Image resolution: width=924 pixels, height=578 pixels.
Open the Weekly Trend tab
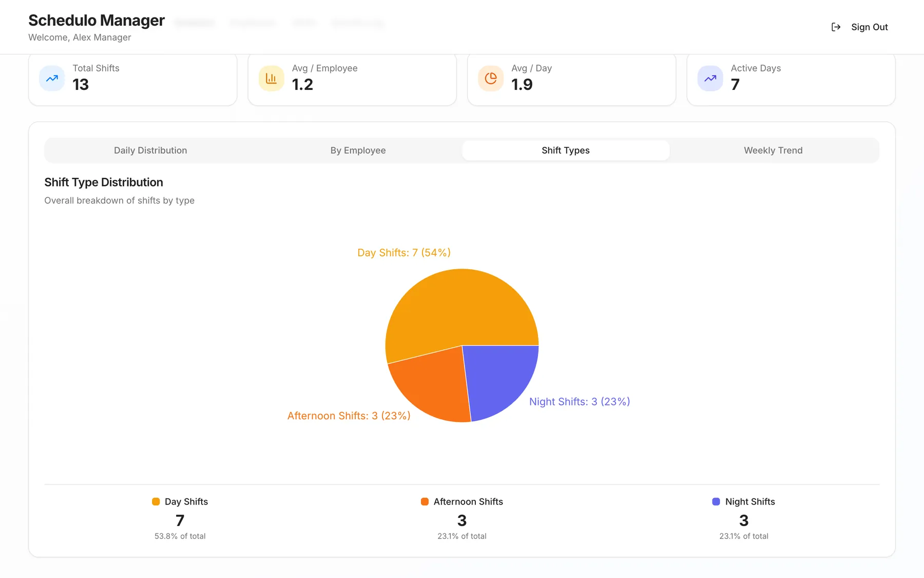click(773, 150)
